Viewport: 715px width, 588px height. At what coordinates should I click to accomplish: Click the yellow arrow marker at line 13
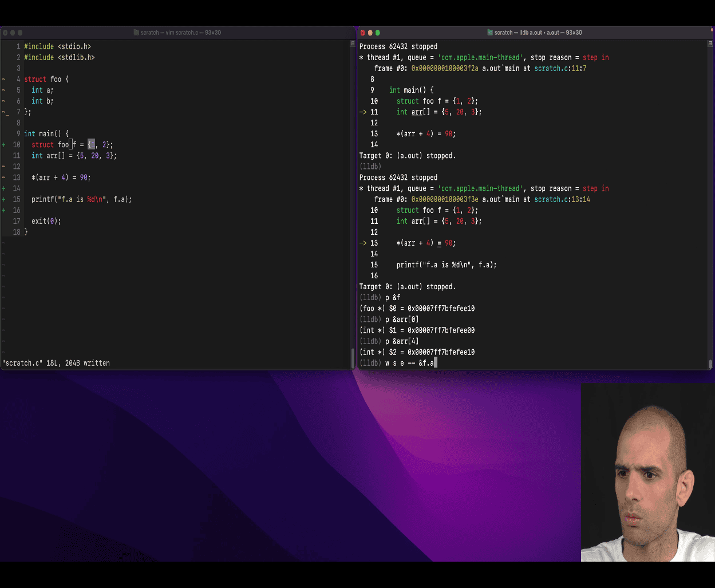(362, 243)
